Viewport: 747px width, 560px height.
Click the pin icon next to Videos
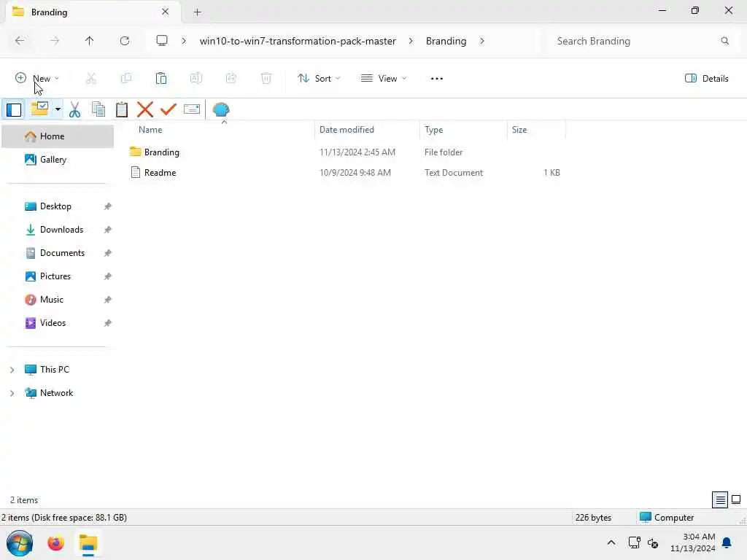pyautogui.click(x=108, y=323)
